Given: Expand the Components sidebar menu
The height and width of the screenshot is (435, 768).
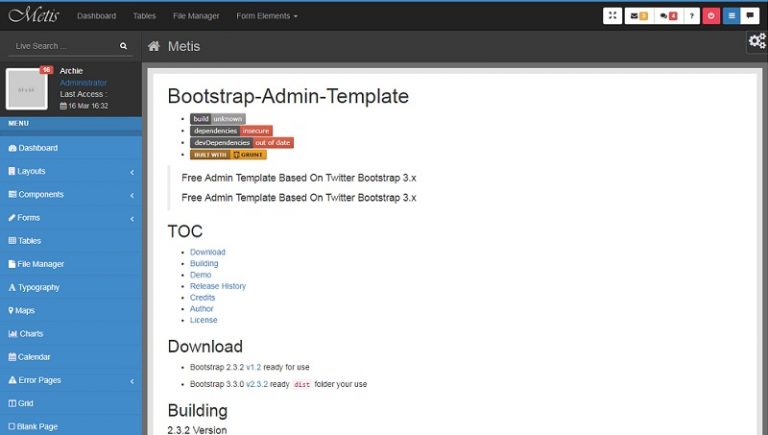Looking at the screenshot, I should 71,194.
